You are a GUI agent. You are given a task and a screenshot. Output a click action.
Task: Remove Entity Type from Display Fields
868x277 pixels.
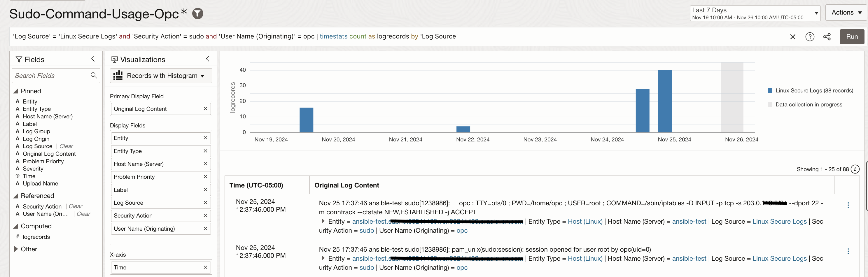pos(205,151)
